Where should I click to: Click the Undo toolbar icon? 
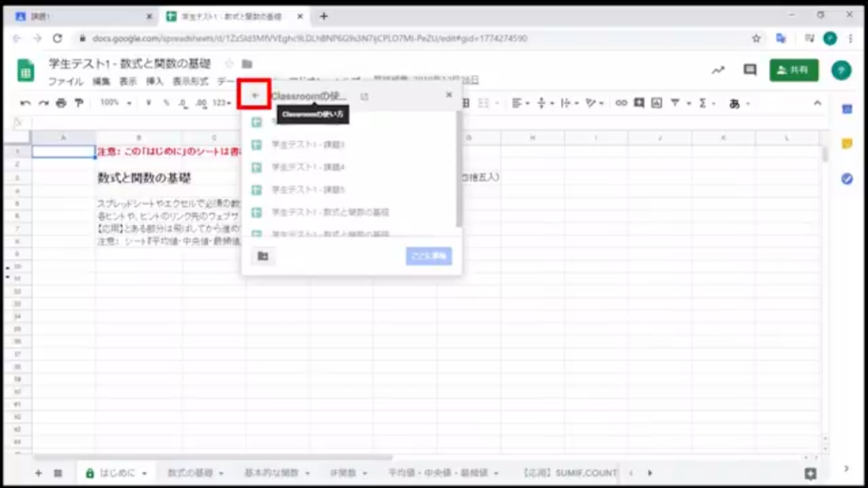(x=25, y=103)
